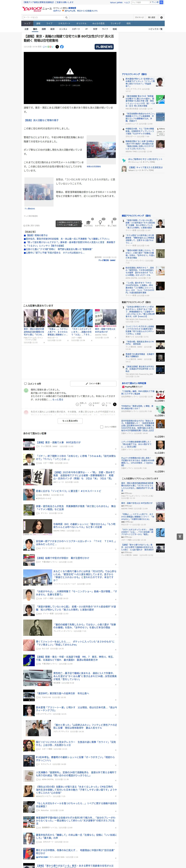
Task: Click the video error warning icon
Action: [70, 71]
